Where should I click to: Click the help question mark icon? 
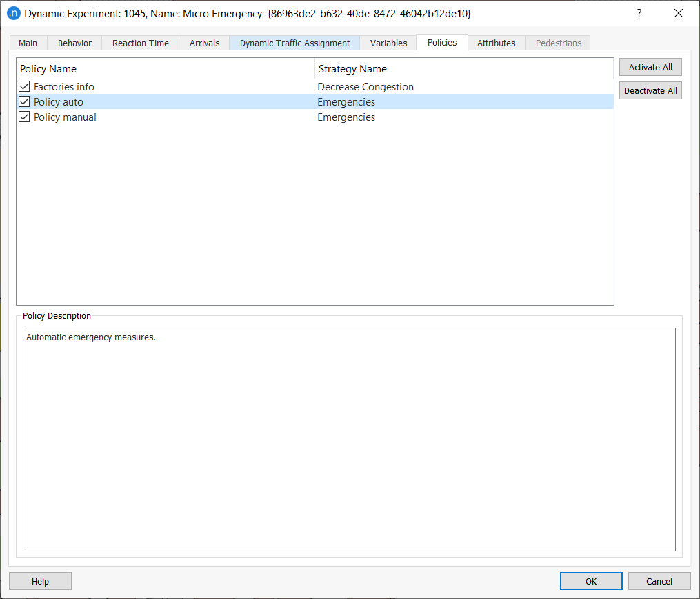click(639, 13)
